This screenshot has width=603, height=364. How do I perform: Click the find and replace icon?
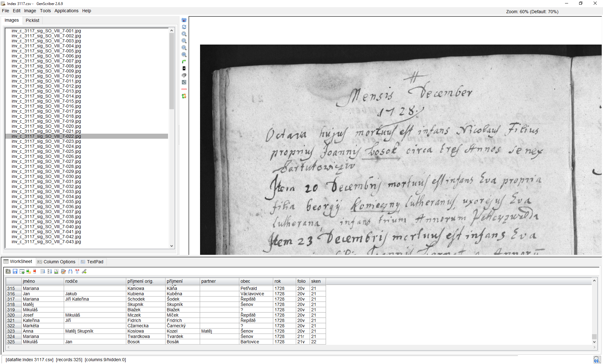(63, 271)
